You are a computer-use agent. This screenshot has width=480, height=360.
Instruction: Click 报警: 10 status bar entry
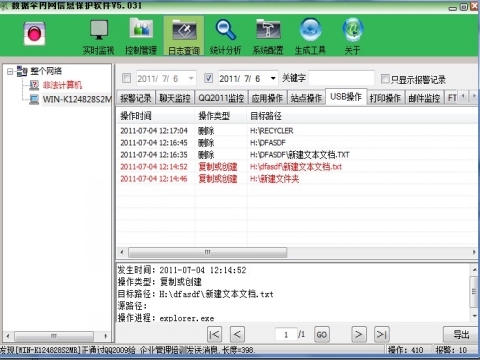(x=451, y=350)
